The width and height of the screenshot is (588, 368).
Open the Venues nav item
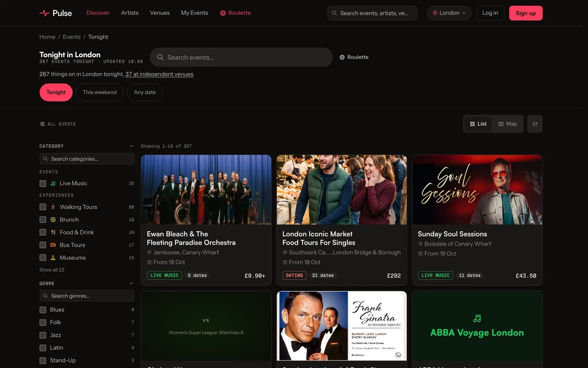tap(160, 13)
